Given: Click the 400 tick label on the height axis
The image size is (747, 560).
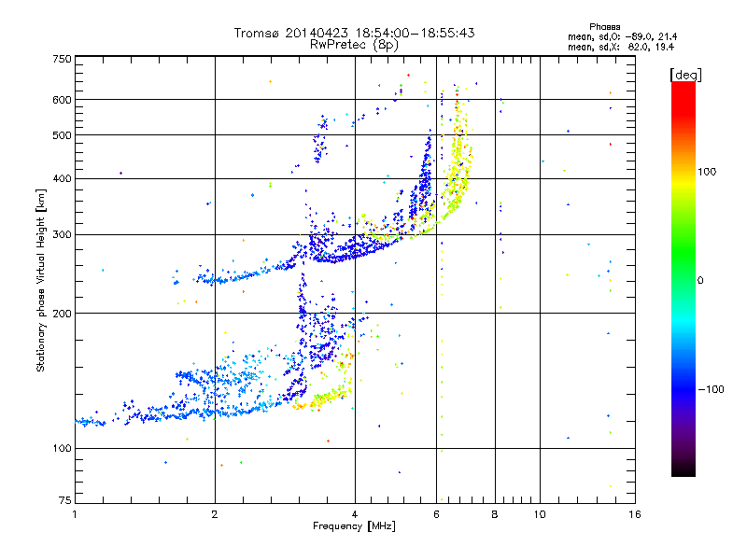Looking at the screenshot, I should point(62,178).
